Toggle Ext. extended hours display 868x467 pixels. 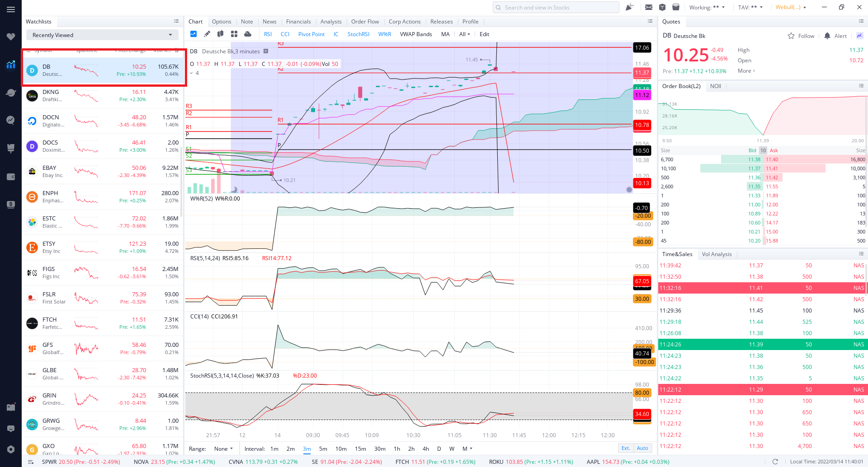tap(626, 448)
